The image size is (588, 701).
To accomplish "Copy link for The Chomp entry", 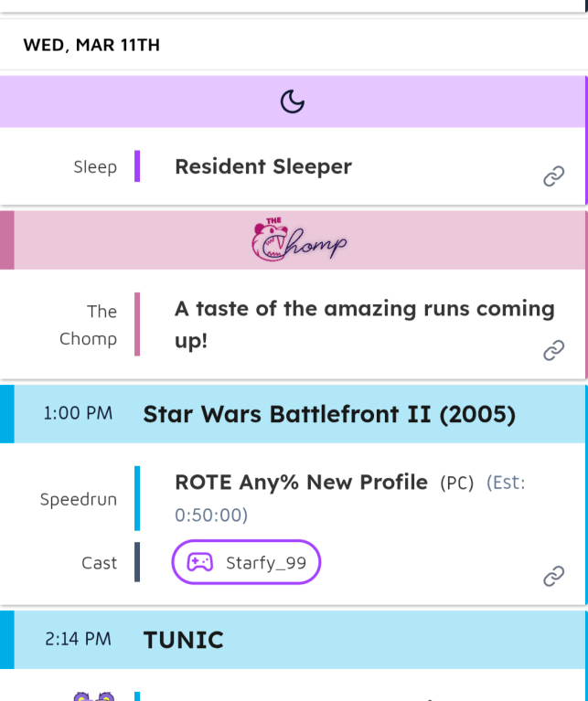I will pyautogui.click(x=553, y=350).
